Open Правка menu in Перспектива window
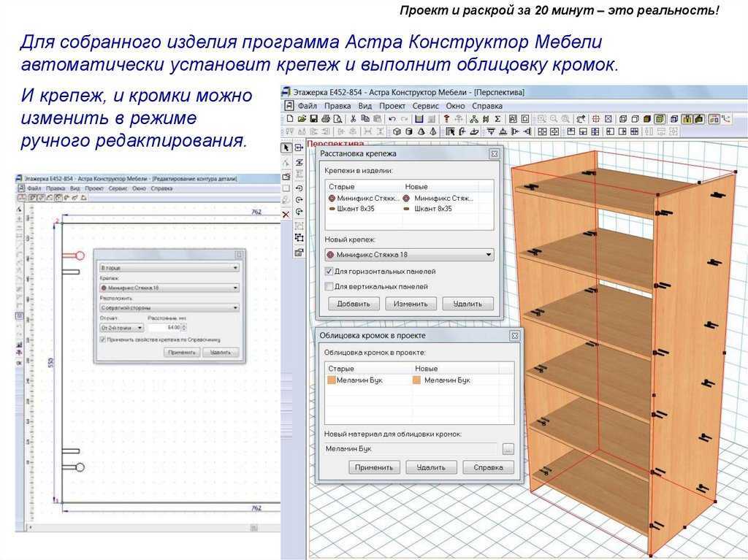Viewport: 748px width, 560px height. (337, 106)
